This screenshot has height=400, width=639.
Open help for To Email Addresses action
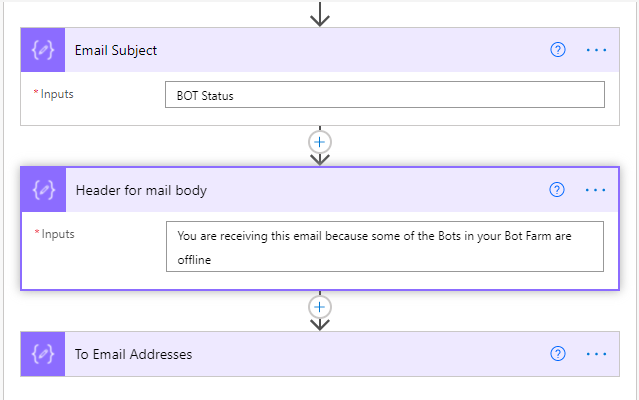coord(558,354)
